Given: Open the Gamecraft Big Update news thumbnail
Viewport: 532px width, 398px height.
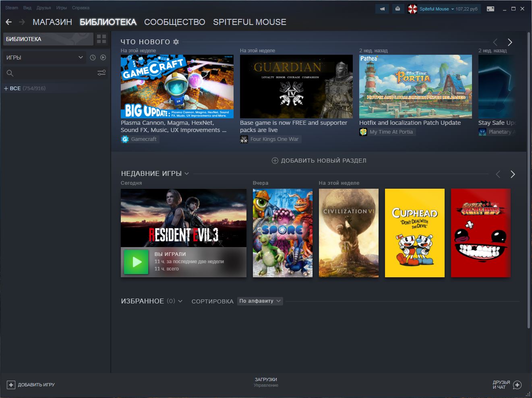Looking at the screenshot, I should pyautogui.click(x=177, y=87).
